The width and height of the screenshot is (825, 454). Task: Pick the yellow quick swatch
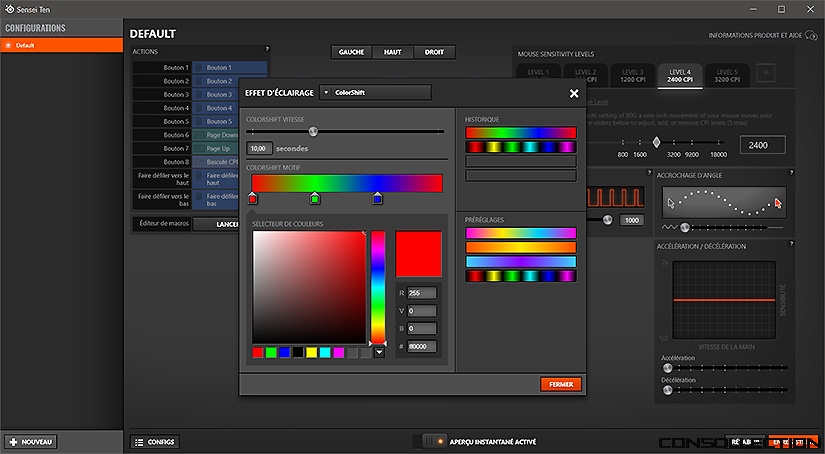311,352
